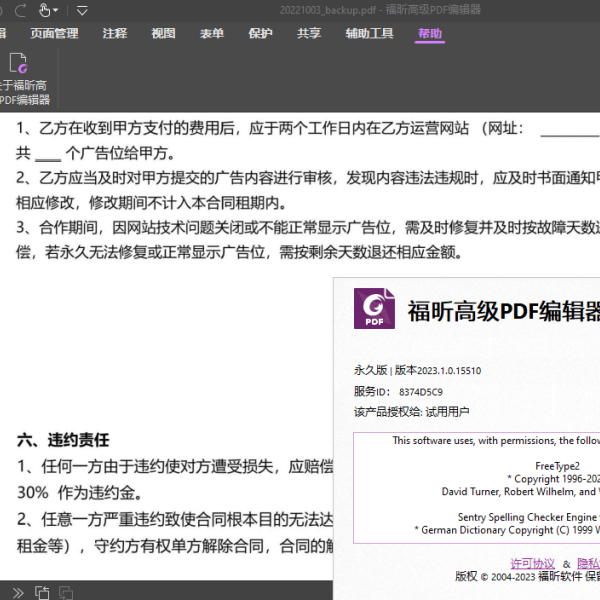Screen dimensions: 600x600
Task: Open the hand tool dropdown arrow
Action: (56, 10)
